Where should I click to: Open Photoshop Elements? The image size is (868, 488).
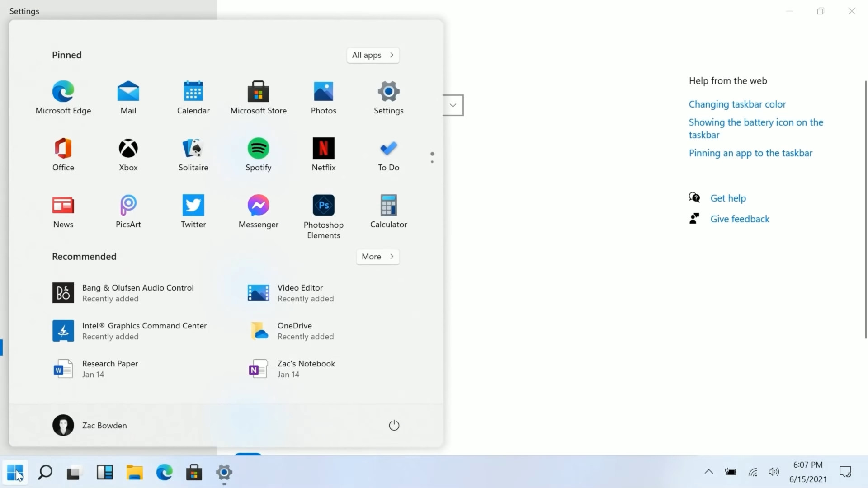point(324,217)
